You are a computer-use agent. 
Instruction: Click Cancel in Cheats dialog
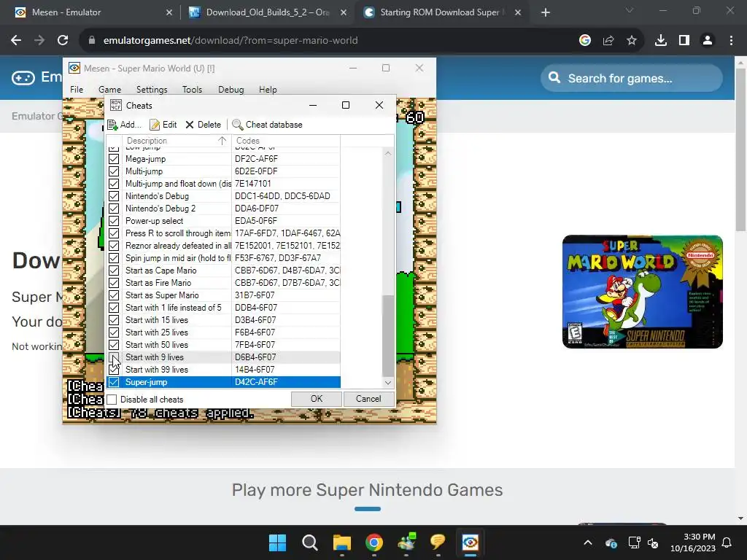point(368,399)
